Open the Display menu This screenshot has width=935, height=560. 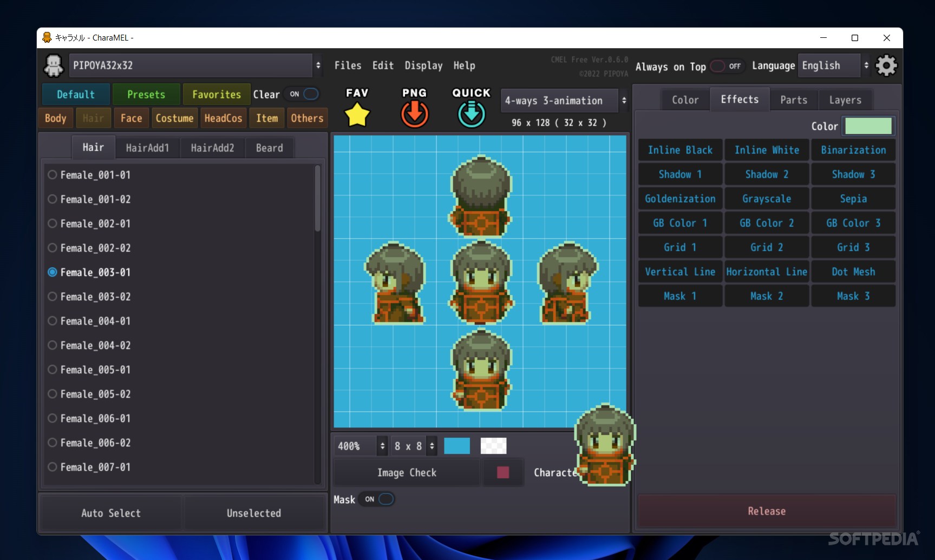pos(423,65)
